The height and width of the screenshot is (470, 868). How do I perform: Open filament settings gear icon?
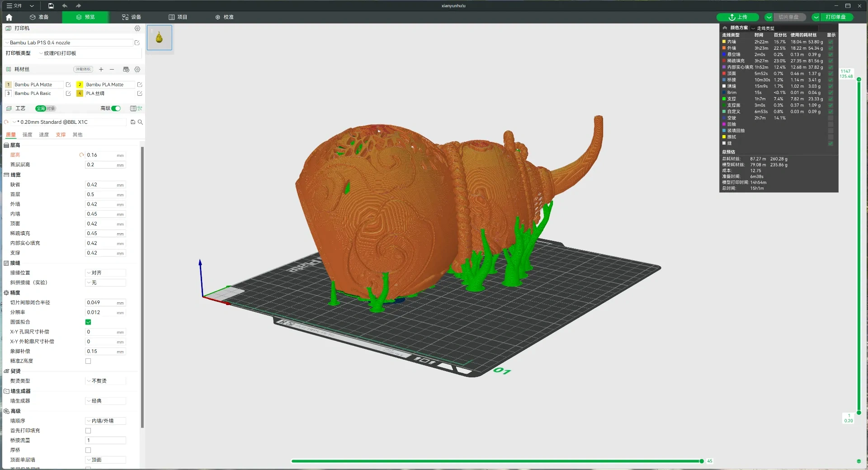pyautogui.click(x=137, y=70)
